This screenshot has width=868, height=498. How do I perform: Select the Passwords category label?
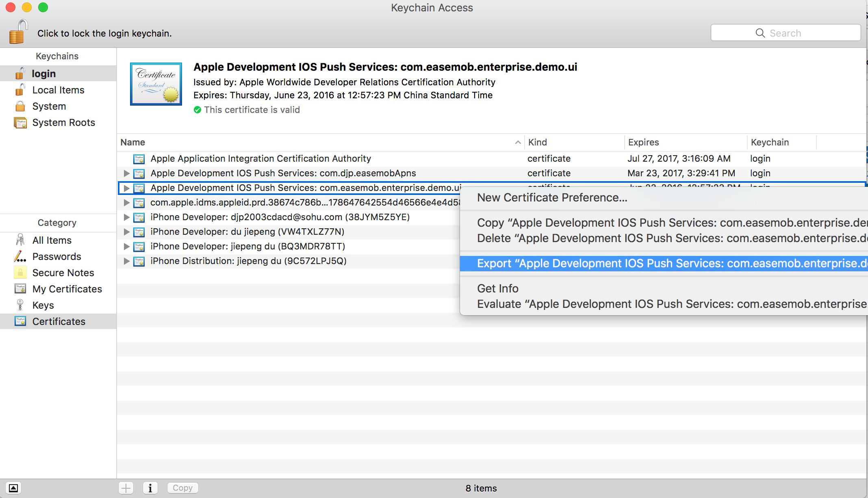[x=56, y=256]
